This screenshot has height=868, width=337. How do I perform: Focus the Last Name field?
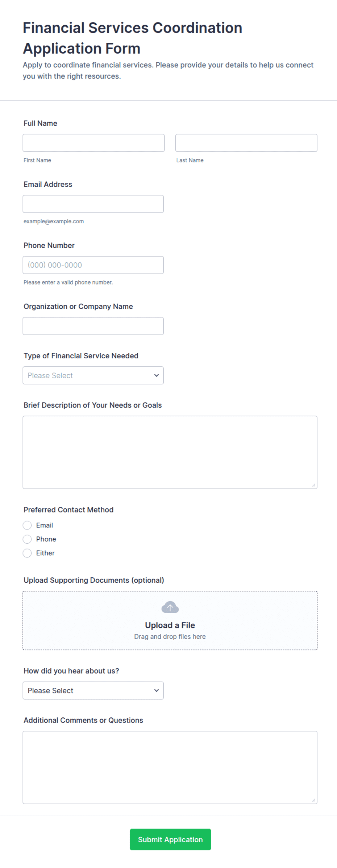pyautogui.click(x=246, y=143)
